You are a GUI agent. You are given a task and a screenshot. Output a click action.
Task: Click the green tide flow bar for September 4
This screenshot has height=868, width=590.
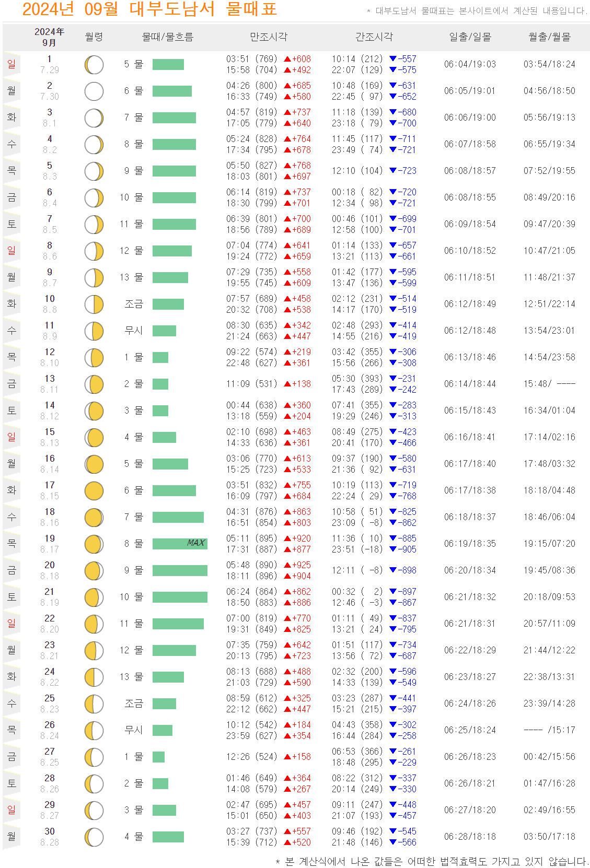click(x=174, y=144)
